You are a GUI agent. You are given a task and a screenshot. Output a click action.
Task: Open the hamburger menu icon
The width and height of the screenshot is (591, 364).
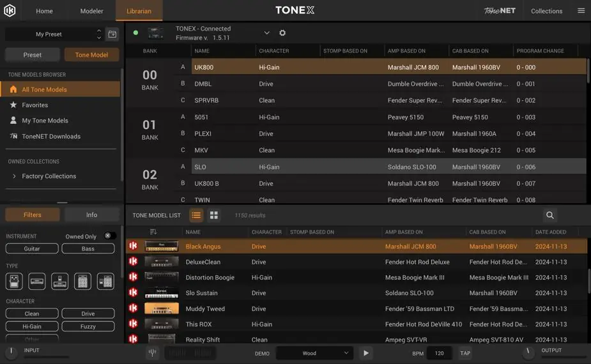pyautogui.click(x=581, y=11)
